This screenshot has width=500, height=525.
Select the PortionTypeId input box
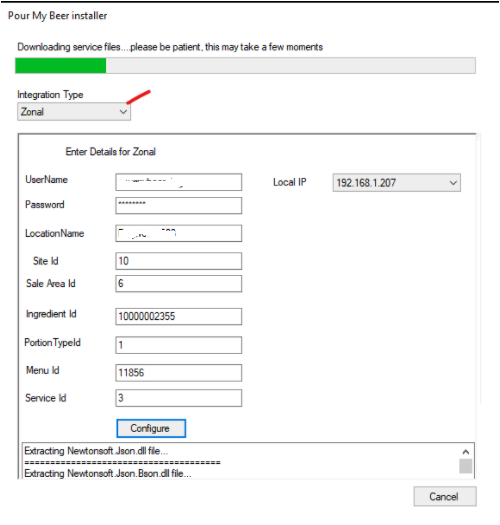(x=178, y=345)
